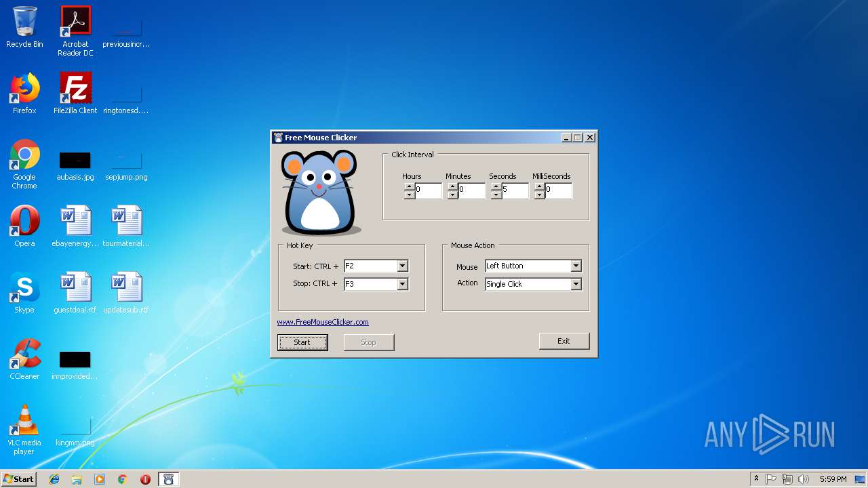The width and height of the screenshot is (868, 488).
Task: Select the ebayenergy document icon
Action: point(75,226)
